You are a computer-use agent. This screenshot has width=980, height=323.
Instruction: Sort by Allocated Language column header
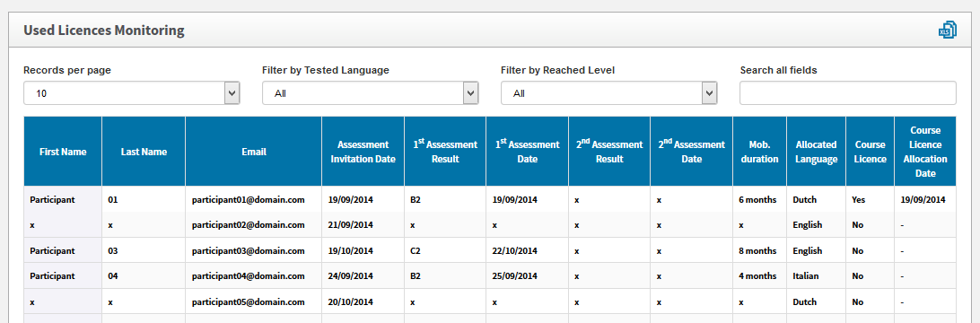[817, 152]
